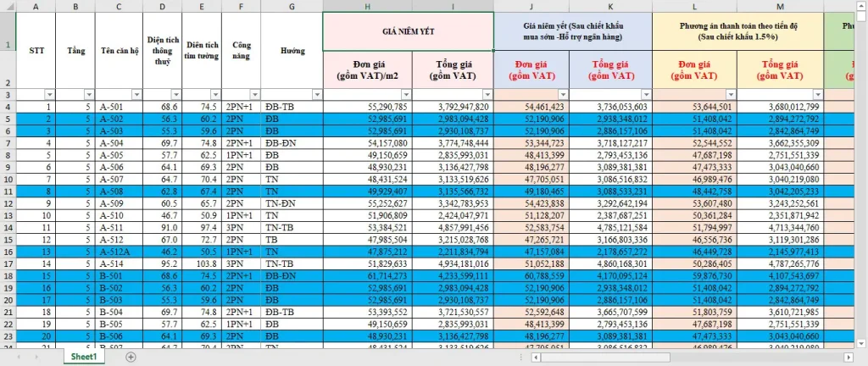Click Giá niêm yết (Sau chiết khấu mua sớm) header
Screen dimensions: 868x366
click(x=573, y=31)
